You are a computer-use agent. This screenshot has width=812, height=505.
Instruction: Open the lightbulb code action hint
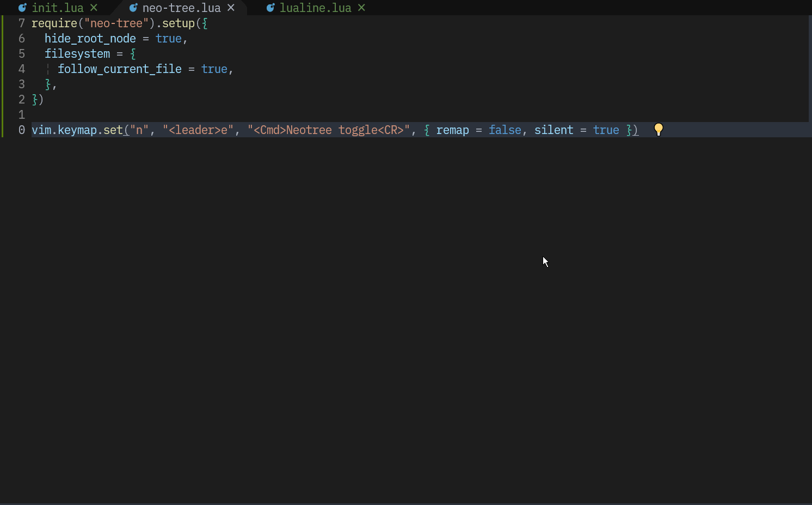[x=659, y=130]
